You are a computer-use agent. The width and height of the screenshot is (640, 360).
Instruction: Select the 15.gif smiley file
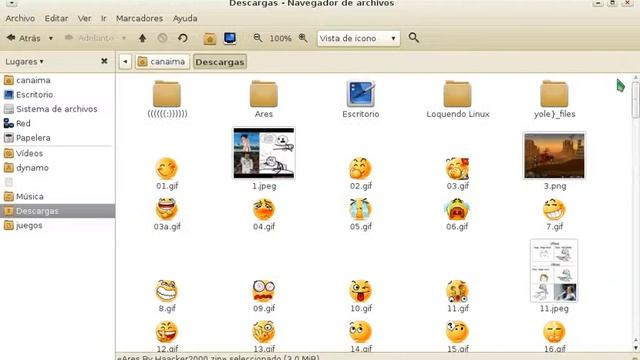click(457, 336)
